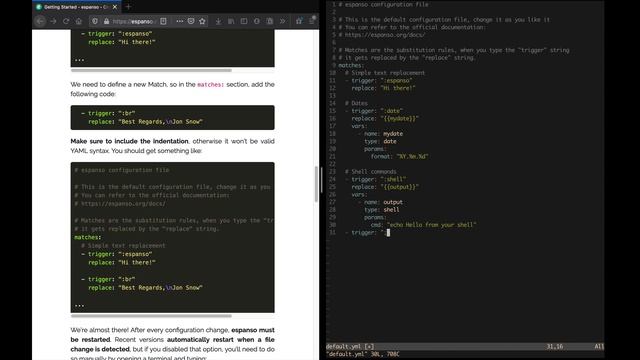Place cursor on editor line 1 comment

pos(383,4)
